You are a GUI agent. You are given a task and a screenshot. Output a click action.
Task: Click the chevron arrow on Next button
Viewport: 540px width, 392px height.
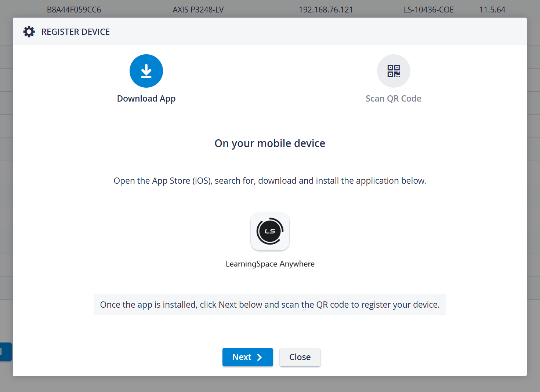[x=260, y=357]
